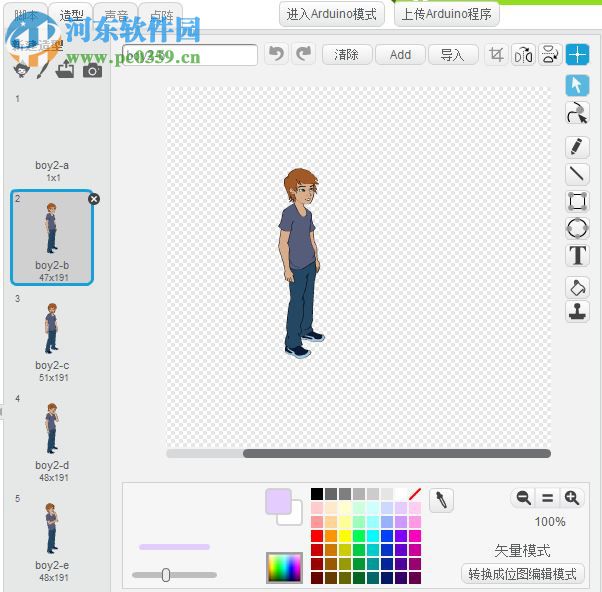Select costume thumbnail boy2-e
The height and width of the screenshot is (592, 602).
click(52, 539)
